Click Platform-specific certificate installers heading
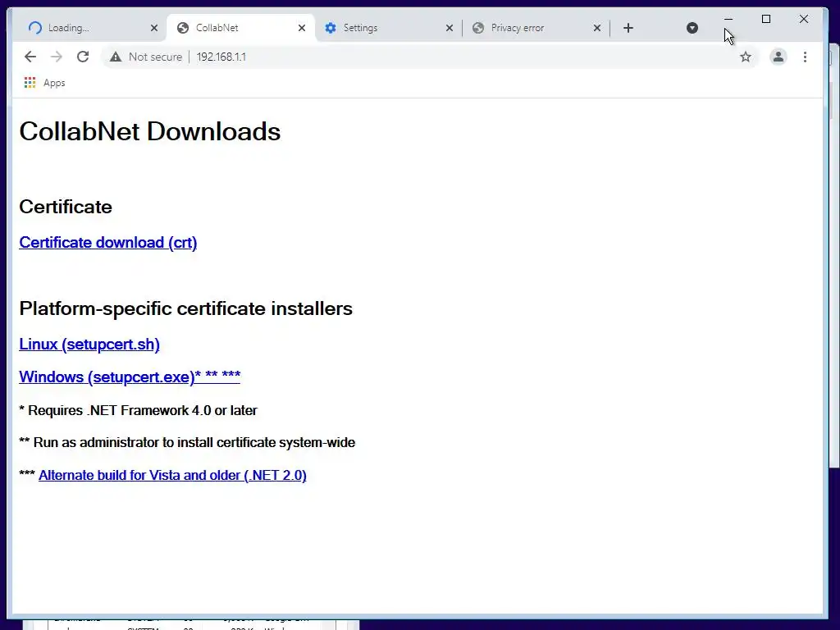Image resolution: width=840 pixels, height=630 pixels. coord(186,308)
